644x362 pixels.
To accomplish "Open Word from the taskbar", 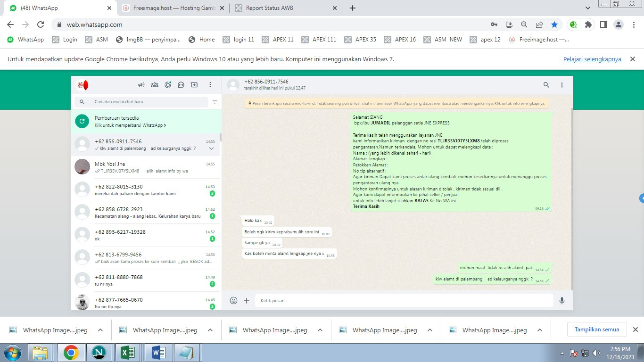I will (157, 353).
